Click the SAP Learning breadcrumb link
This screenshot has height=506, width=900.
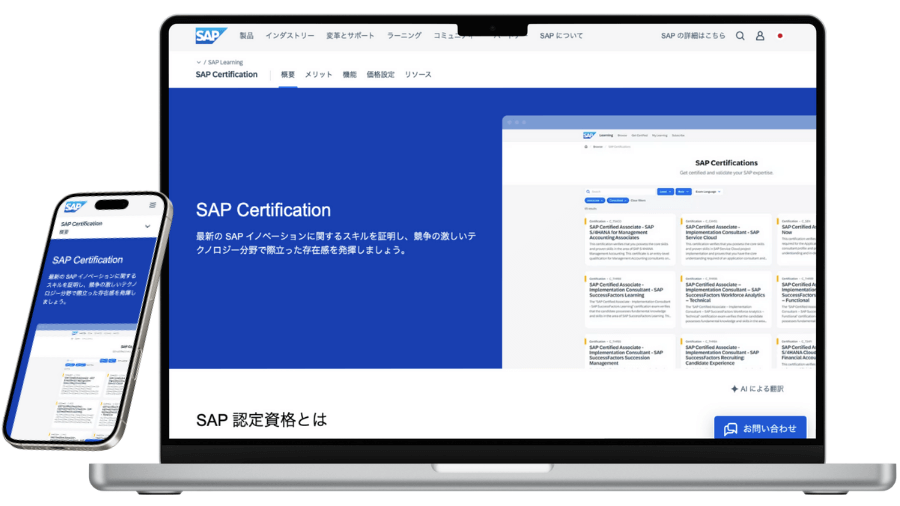click(x=225, y=62)
